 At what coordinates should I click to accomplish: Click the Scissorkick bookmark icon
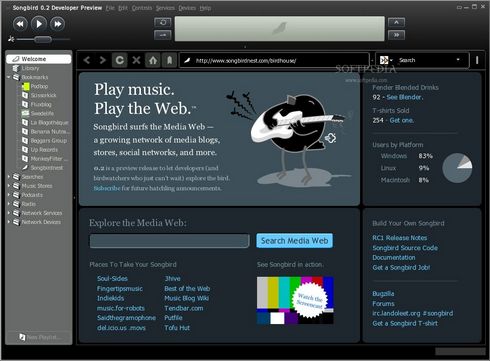25,95
